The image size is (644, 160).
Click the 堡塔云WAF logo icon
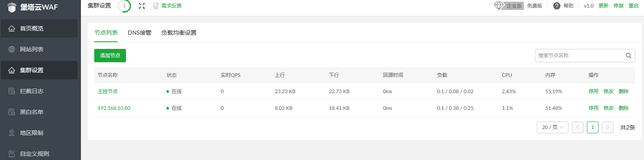point(12,7)
